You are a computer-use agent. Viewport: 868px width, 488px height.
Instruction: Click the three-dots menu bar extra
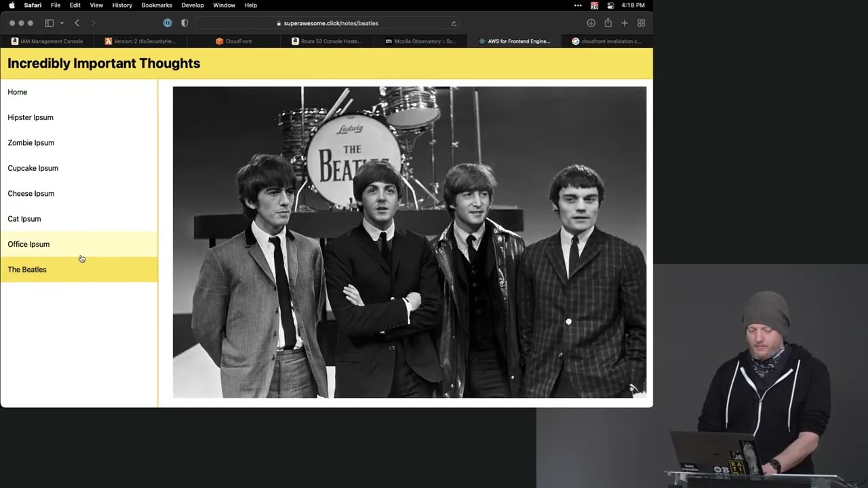click(x=578, y=5)
